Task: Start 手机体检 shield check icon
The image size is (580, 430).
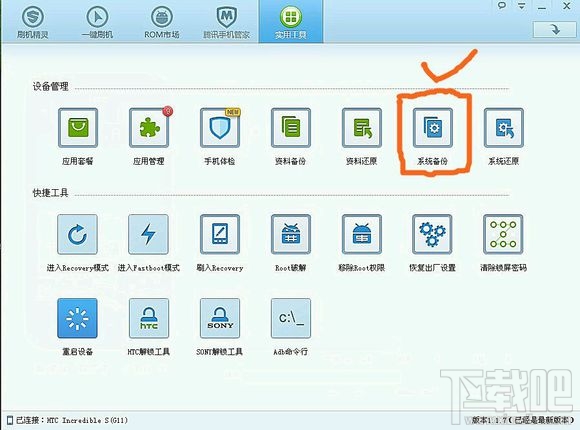Action: (x=220, y=128)
